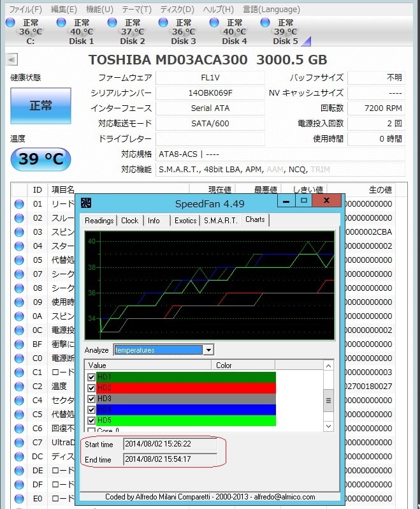420x509 pixels.
Task: Open the ファイル(F) menu
Action: 25,10
